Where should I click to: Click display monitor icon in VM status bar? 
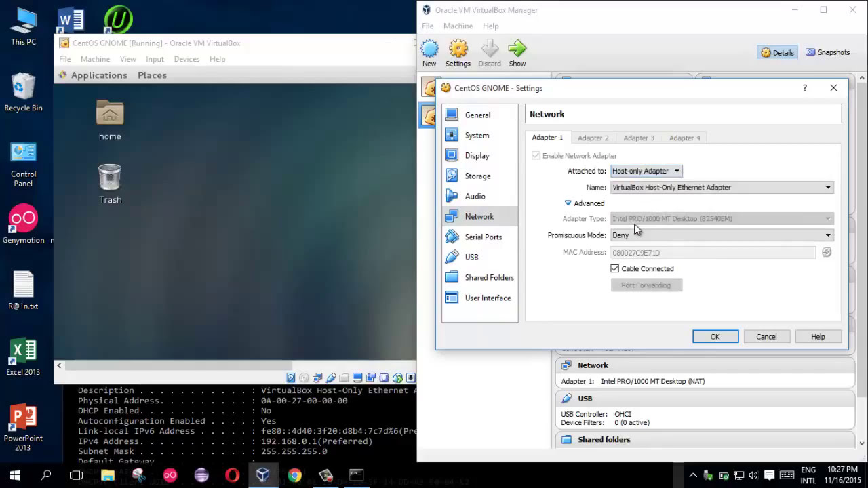(357, 378)
